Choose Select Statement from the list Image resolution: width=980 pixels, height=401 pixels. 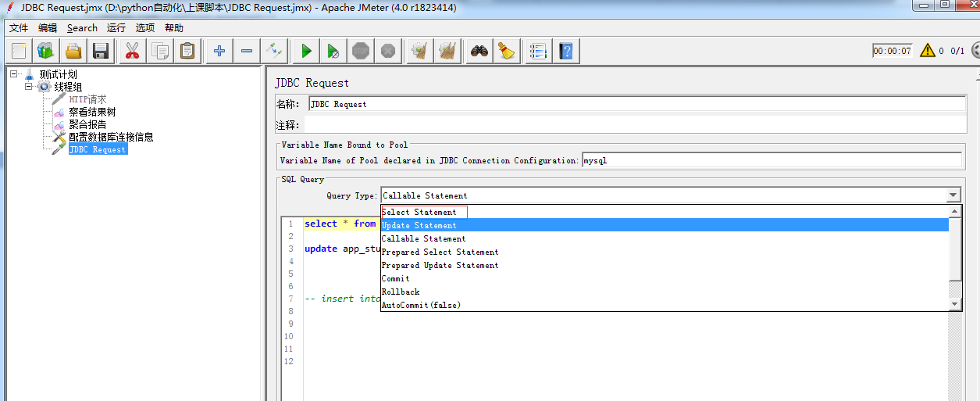[x=665, y=212]
